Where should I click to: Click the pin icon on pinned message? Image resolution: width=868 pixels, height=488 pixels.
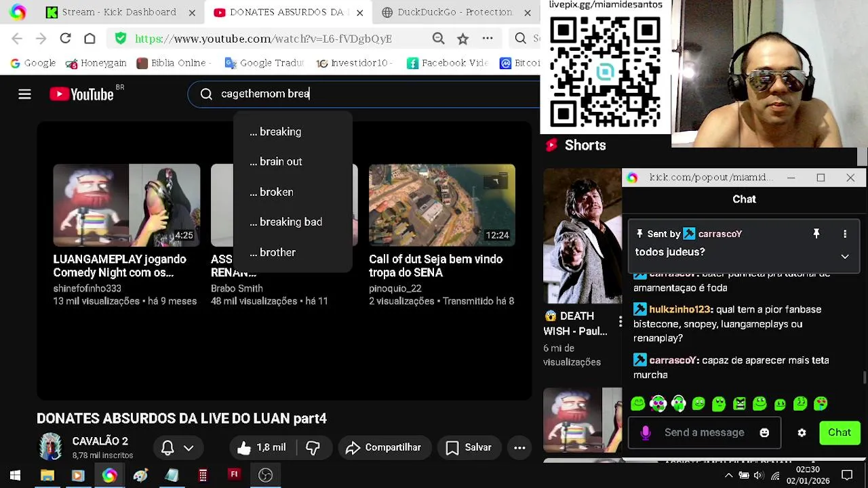pyautogui.click(x=816, y=234)
